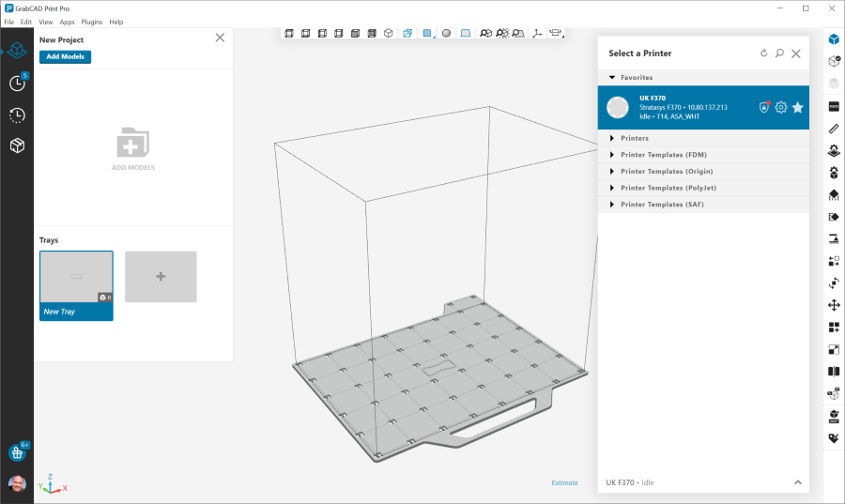Open tray settings gear-over-layers icon
845x504 pixels.
pyautogui.click(x=834, y=150)
